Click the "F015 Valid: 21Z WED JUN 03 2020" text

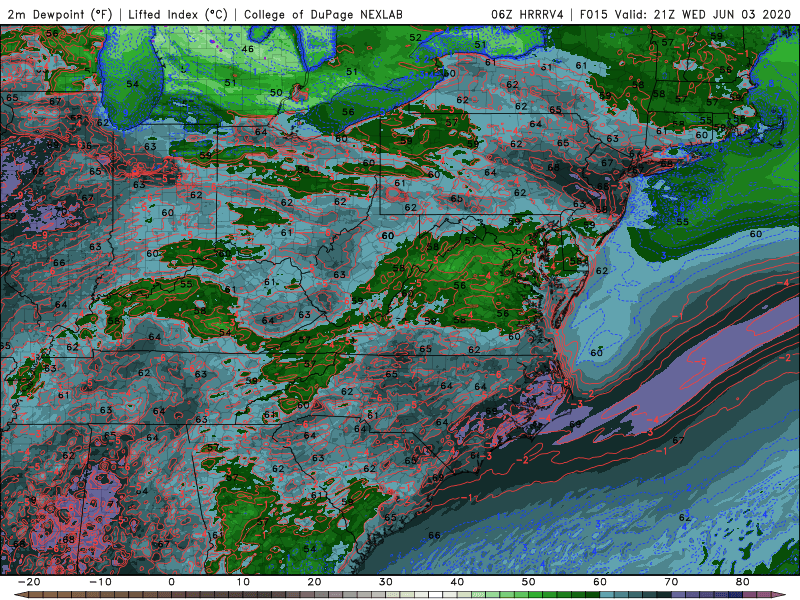(x=685, y=14)
